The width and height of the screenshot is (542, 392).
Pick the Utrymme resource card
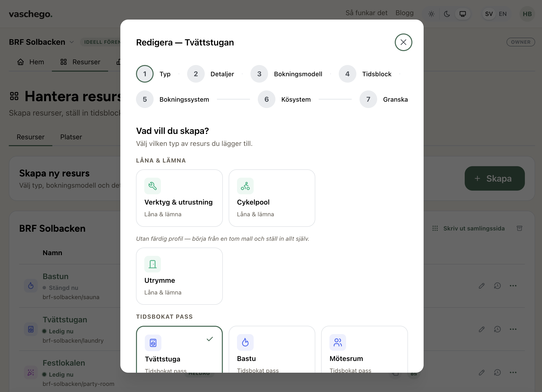click(x=179, y=276)
